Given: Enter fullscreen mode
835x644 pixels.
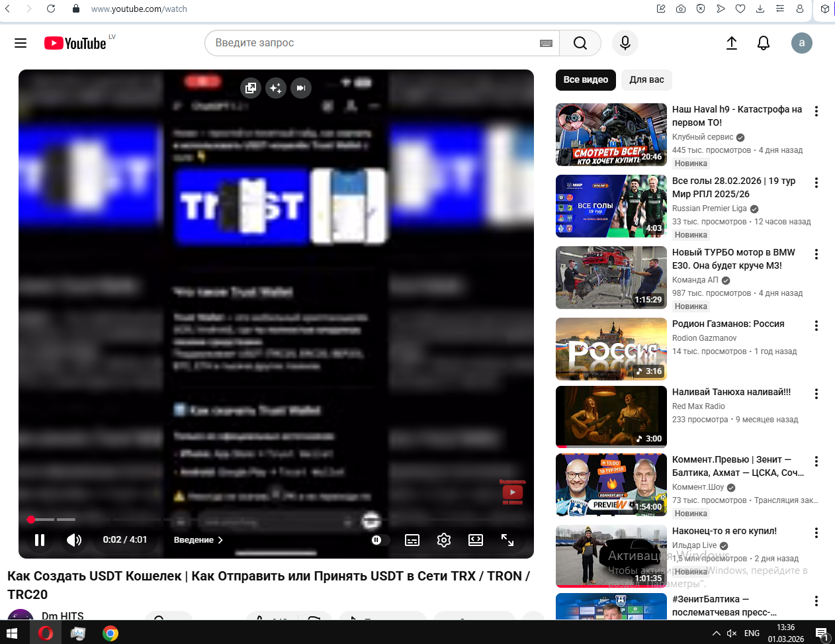Looking at the screenshot, I should 507,540.
